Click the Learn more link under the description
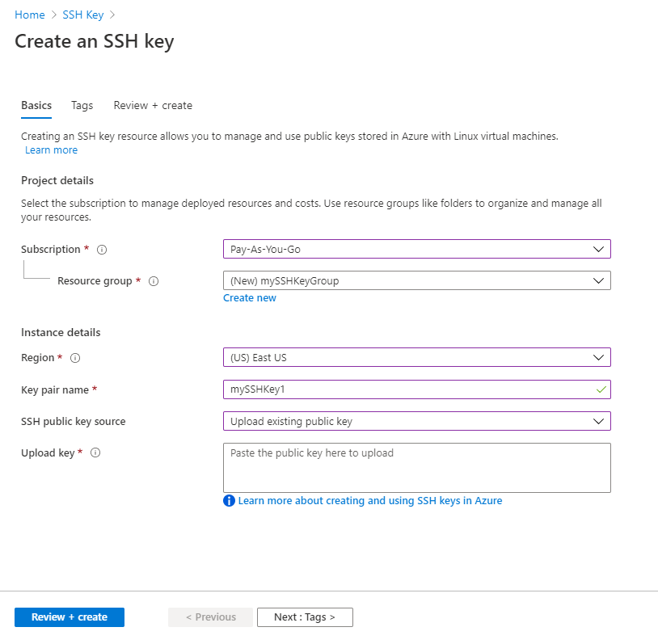This screenshot has width=658, height=644. pos(51,149)
